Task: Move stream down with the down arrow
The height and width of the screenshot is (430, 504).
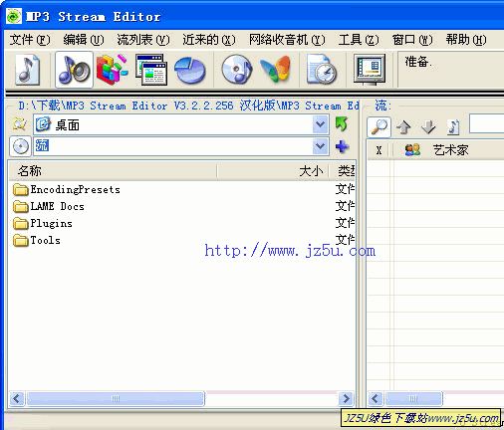Action: [x=428, y=126]
